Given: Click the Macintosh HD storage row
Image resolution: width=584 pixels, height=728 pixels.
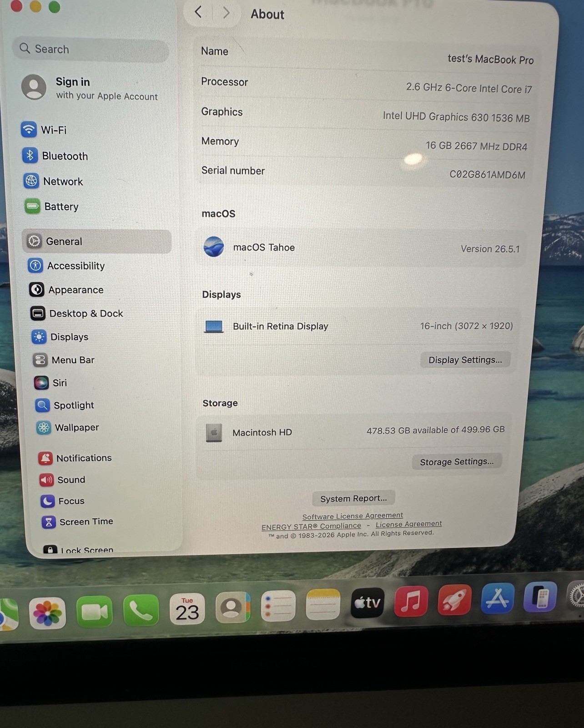Looking at the screenshot, I should [x=355, y=431].
